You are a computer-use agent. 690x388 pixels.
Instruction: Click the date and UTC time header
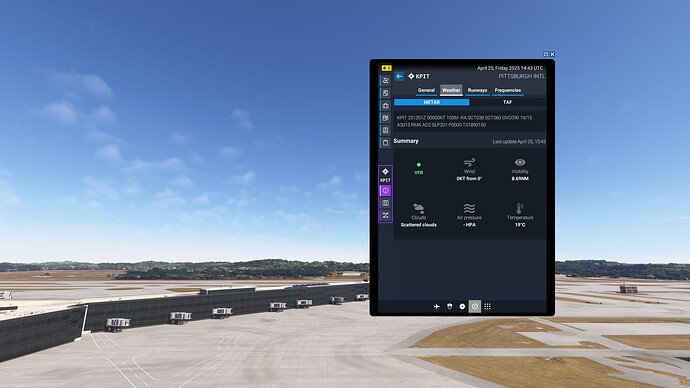[510, 68]
